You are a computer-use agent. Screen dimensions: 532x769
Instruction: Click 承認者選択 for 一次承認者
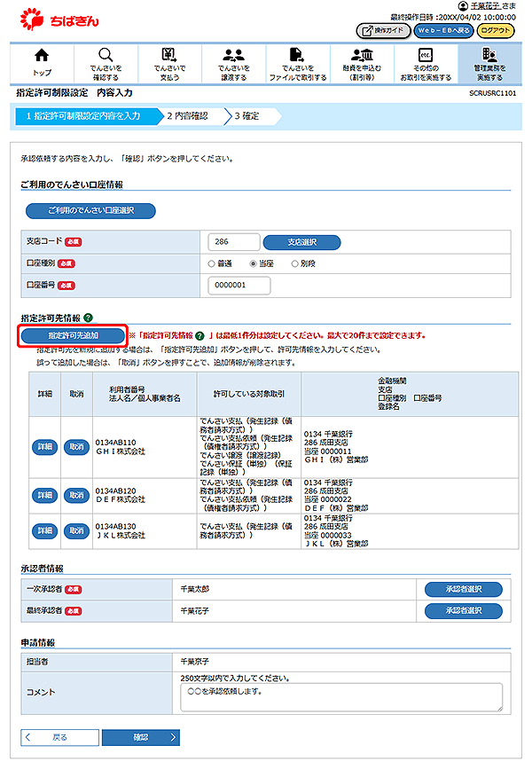(x=464, y=589)
